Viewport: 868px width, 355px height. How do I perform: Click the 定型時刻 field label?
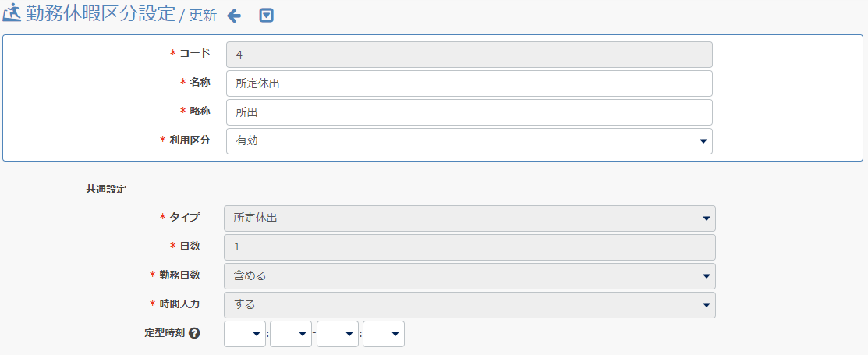[164, 333]
